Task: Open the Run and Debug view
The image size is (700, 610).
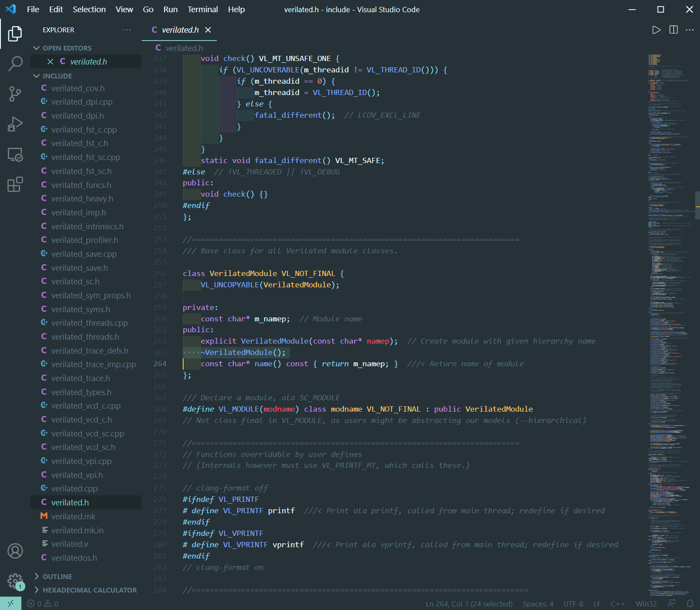Action: pyautogui.click(x=15, y=124)
